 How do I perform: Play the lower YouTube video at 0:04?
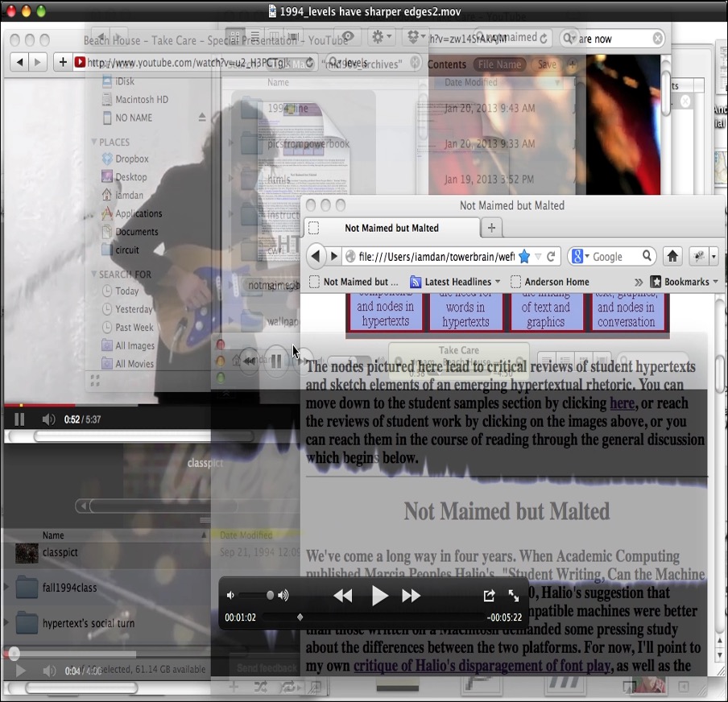[20, 671]
